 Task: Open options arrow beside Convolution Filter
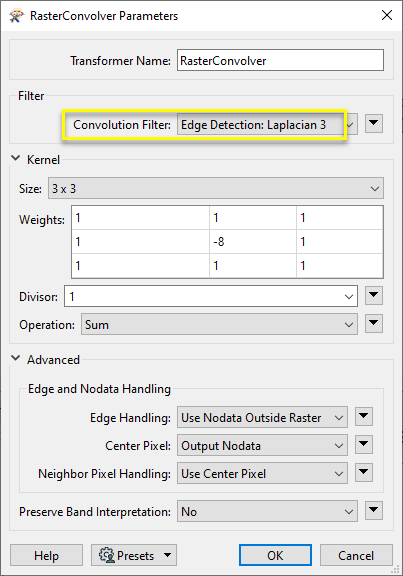[374, 124]
